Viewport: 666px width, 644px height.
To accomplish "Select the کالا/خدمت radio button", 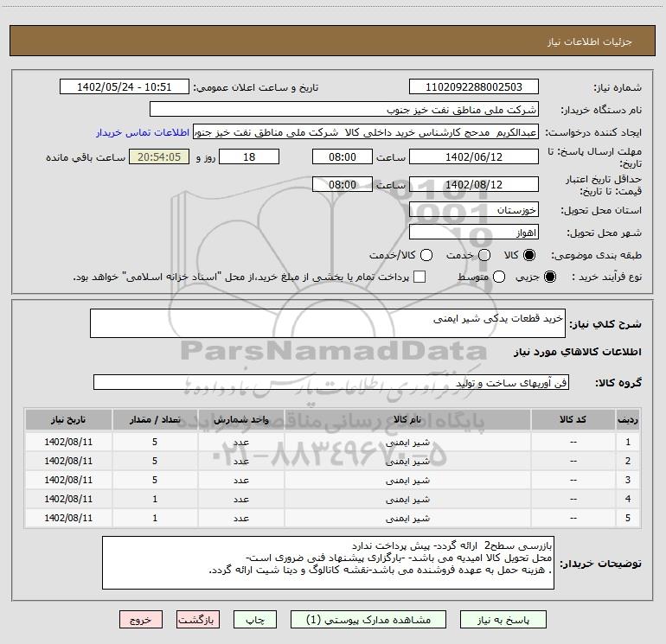I will (426, 255).
